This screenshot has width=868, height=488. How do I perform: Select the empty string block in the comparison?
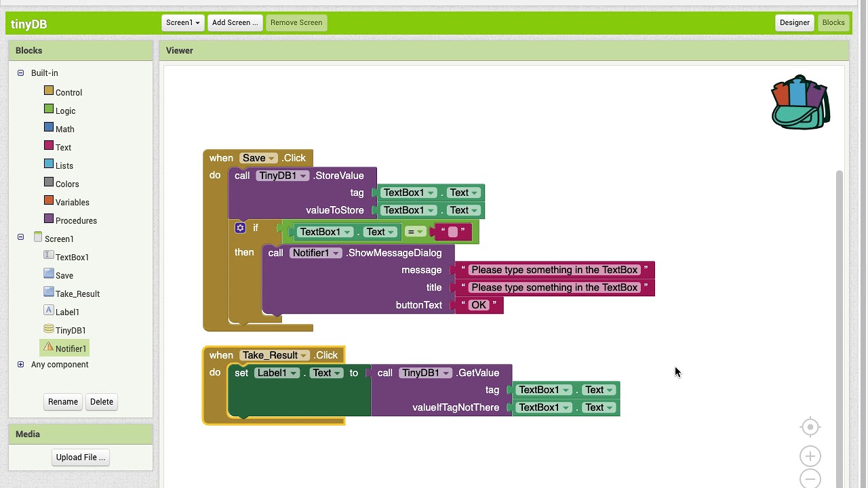[453, 232]
